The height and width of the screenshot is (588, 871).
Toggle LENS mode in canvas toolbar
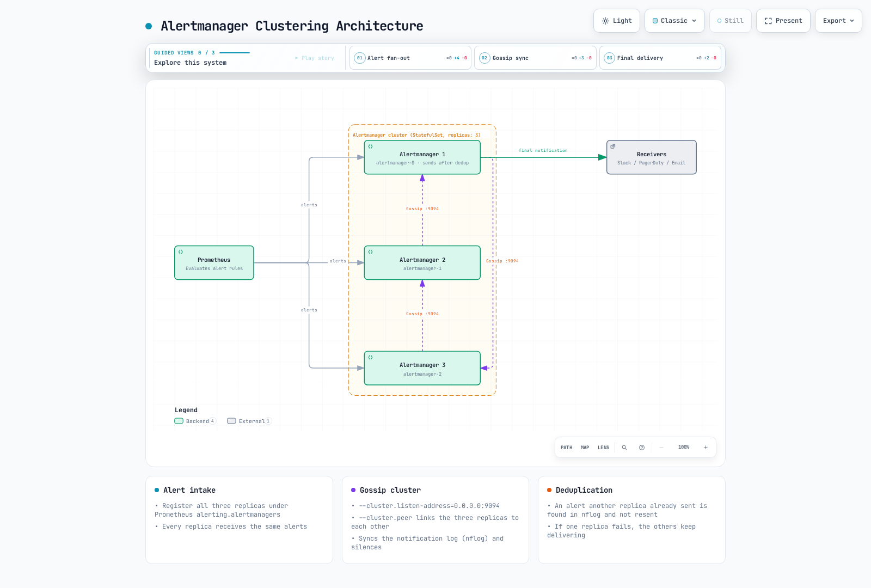[604, 448]
